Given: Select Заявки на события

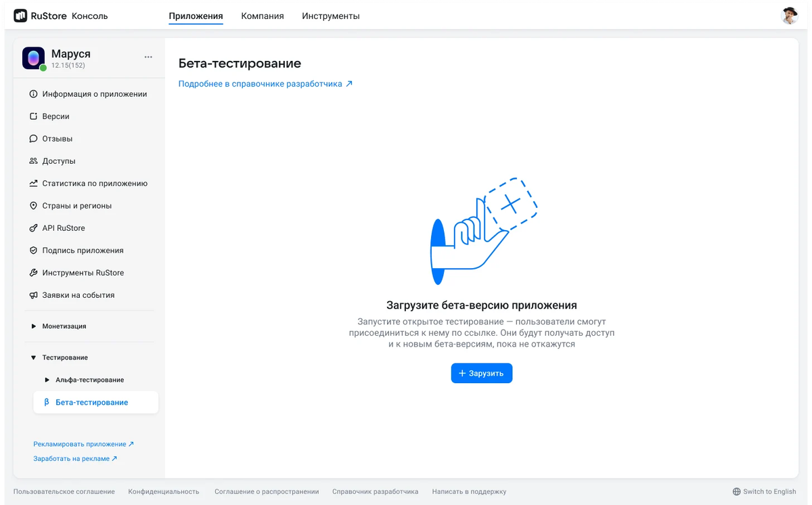Looking at the screenshot, I should coord(76,295).
